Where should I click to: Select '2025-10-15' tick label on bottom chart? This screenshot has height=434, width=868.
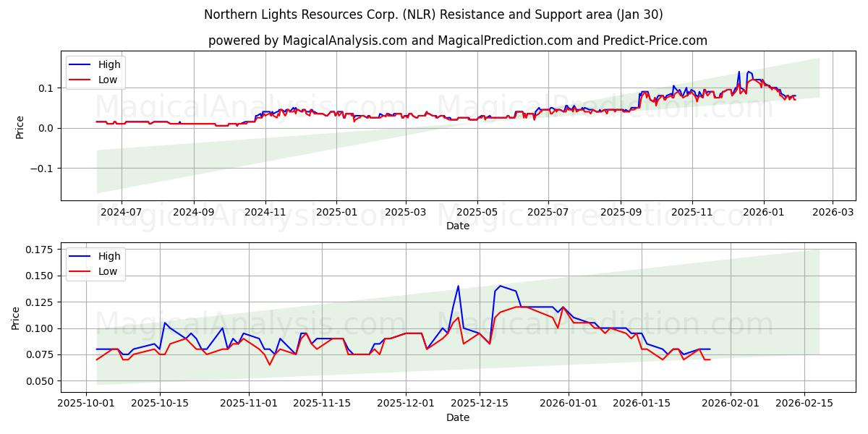160,404
